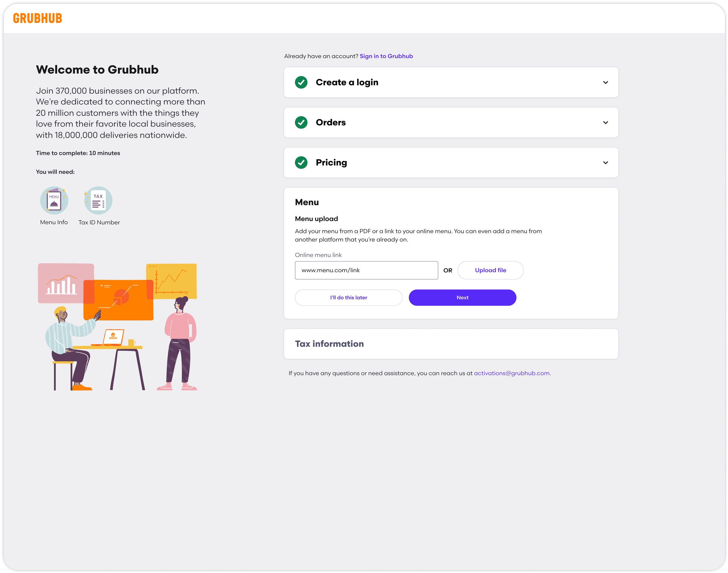This screenshot has height=573, width=728.
Task: Expand the Create a login chevron
Action: click(605, 82)
